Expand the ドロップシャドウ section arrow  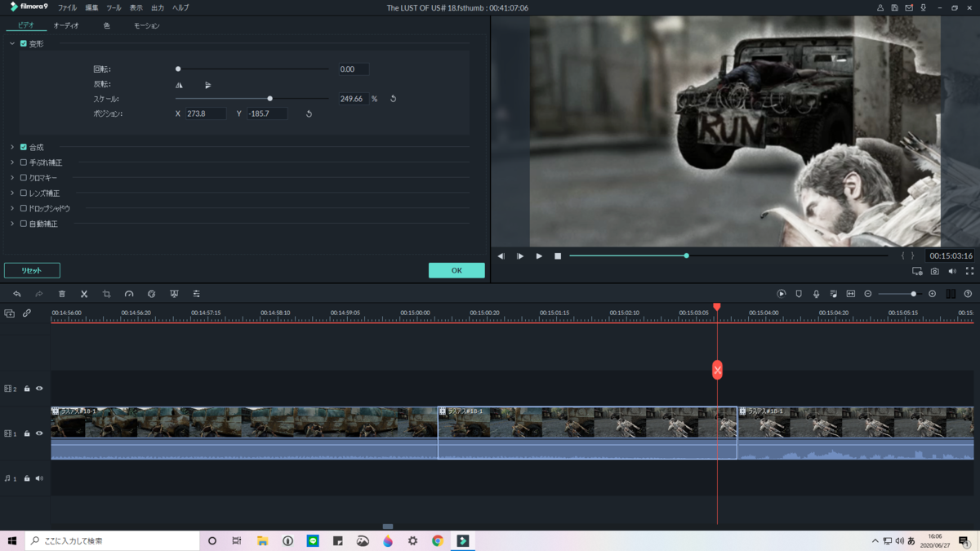coord(12,208)
